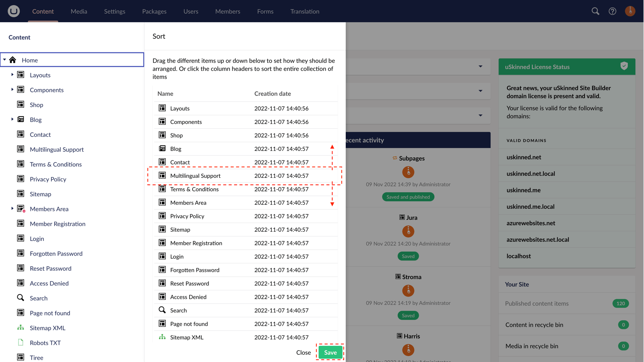Open global search with the magnifier icon
The image size is (644, 362).
click(595, 11)
